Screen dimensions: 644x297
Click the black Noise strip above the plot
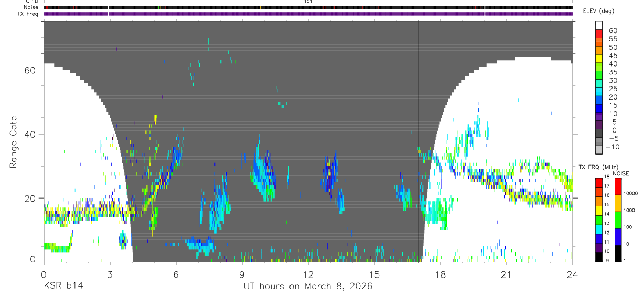tap(308, 7)
